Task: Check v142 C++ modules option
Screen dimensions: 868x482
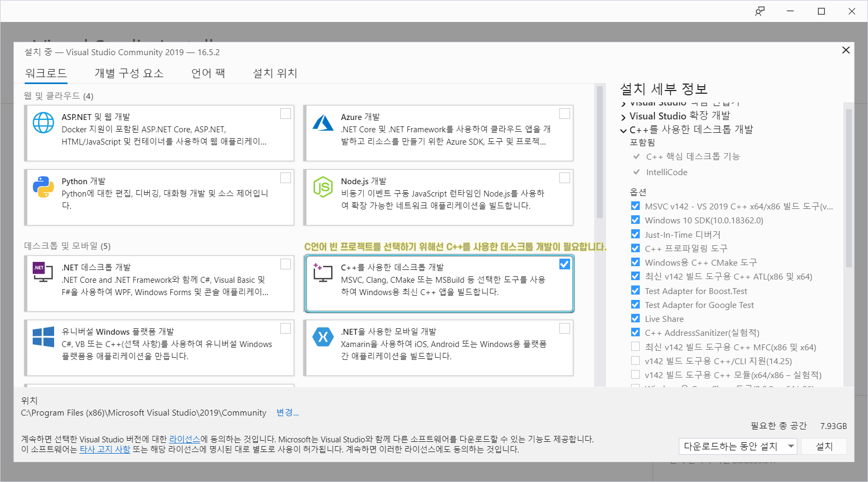Action: click(635, 375)
